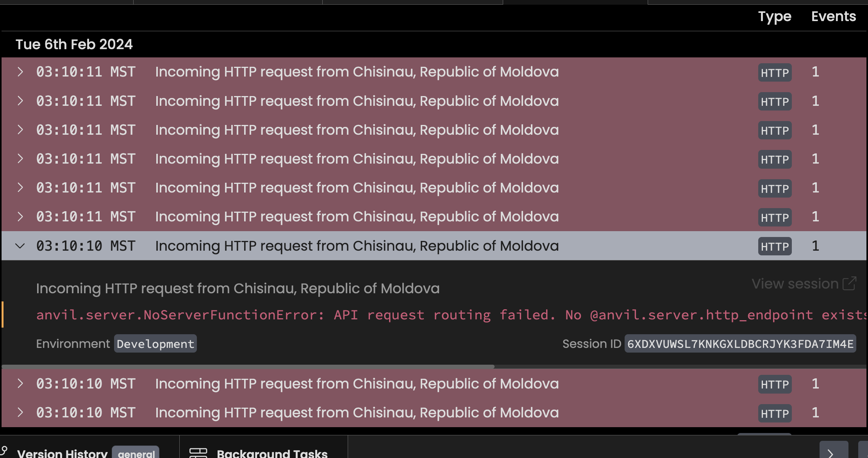This screenshot has width=868, height=458.
Task: Click the horizontal scrollbar under error details
Action: tap(248, 367)
